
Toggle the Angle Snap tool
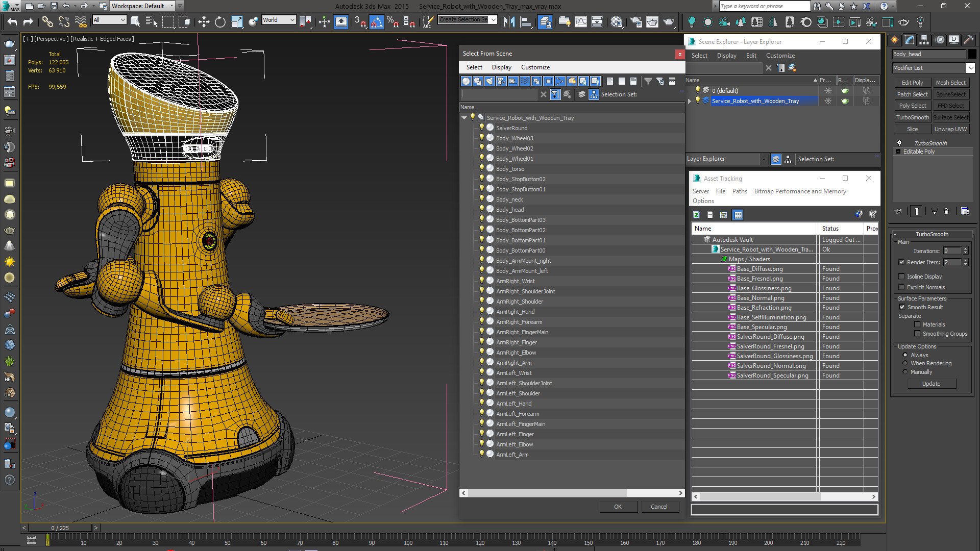click(376, 21)
